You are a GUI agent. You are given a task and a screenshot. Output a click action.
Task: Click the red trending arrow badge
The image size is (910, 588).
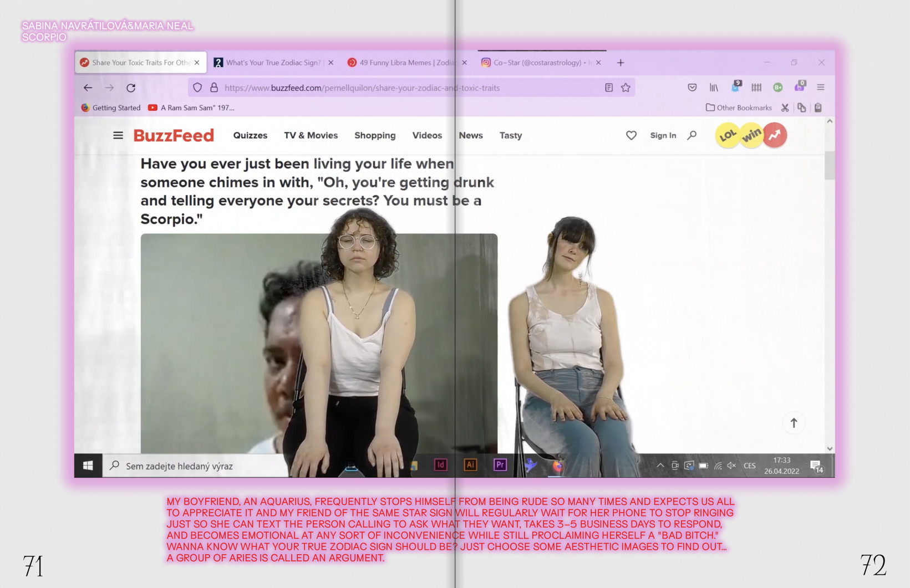(775, 135)
